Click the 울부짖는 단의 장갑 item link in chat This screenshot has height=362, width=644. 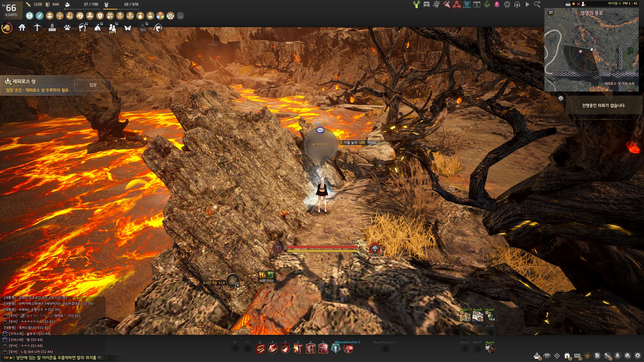point(40,315)
